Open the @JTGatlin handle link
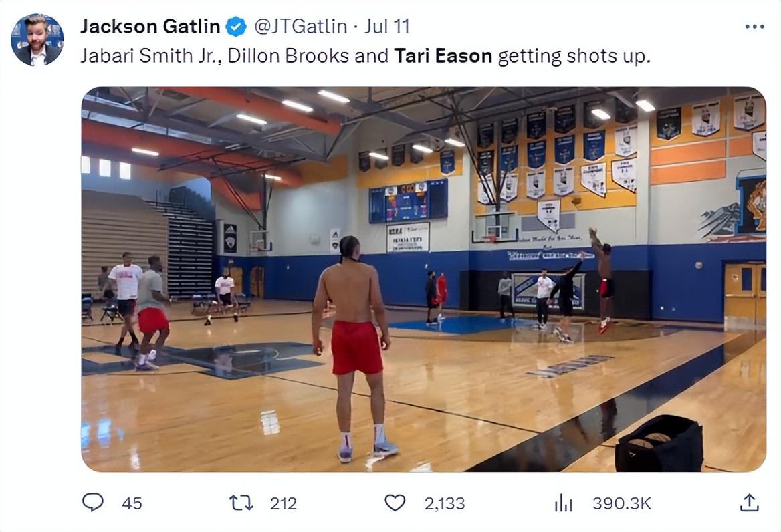781x532 pixels. 300,27
